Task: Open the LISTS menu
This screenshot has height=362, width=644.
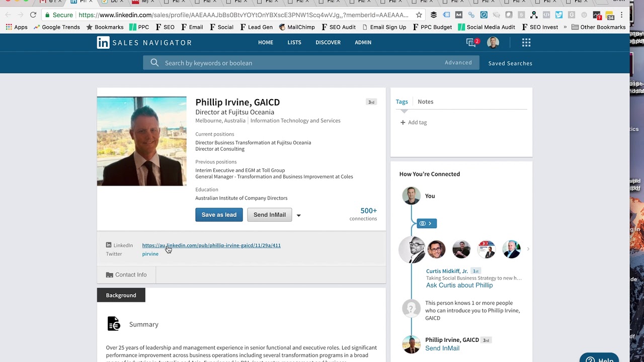Action: [x=294, y=42]
